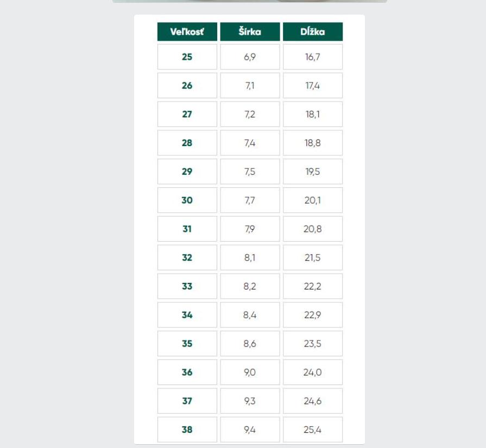Click width value 8,4
The height and width of the screenshot is (448, 486).
click(250, 315)
